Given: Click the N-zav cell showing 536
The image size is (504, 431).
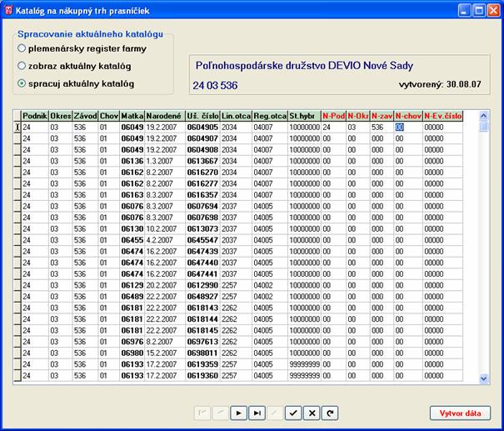Looking at the screenshot, I should pos(382,128).
